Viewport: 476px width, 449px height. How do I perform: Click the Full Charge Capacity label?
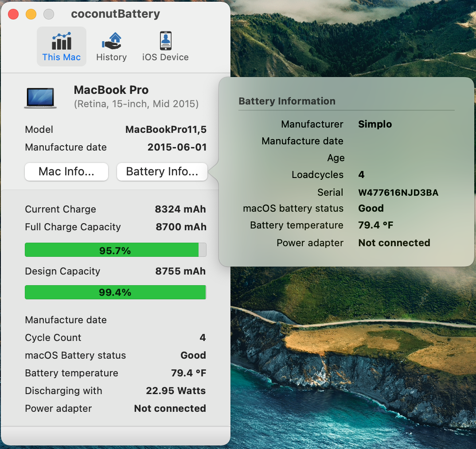click(73, 227)
